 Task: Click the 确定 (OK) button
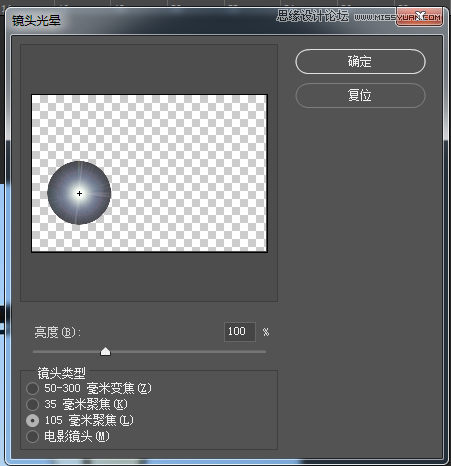coord(360,61)
